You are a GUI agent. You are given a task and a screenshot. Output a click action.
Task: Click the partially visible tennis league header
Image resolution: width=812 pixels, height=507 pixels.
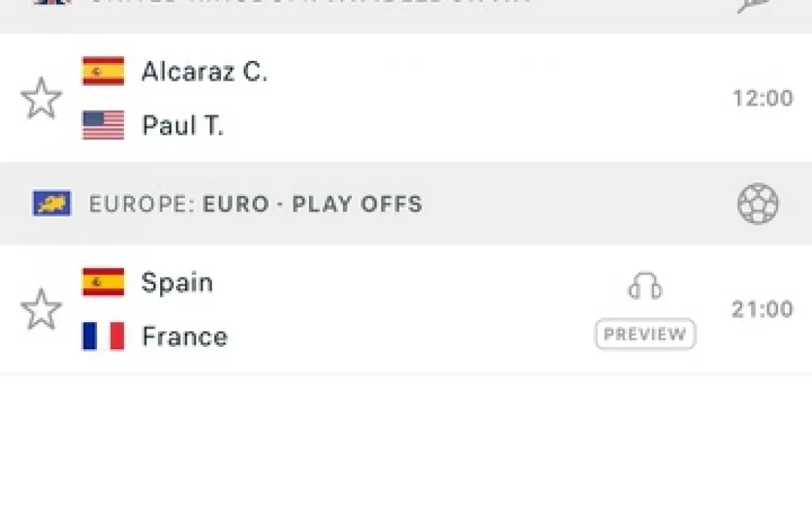coord(312,6)
